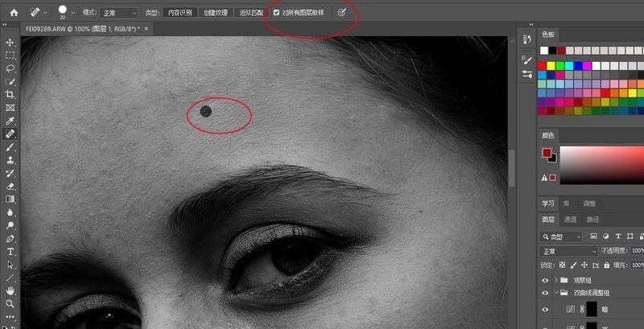Collapse the 双曲线调整组 layer group

click(x=556, y=293)
